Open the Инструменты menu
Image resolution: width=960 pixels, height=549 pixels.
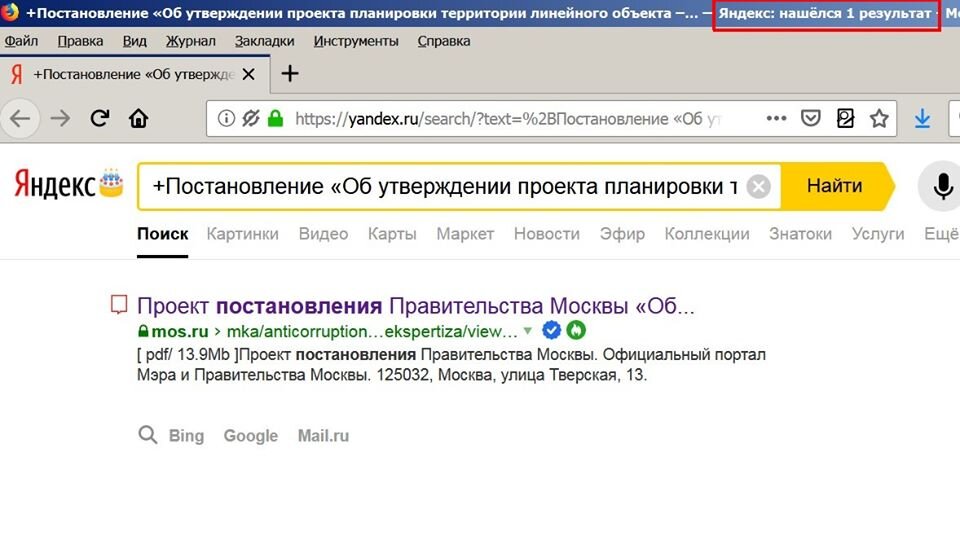click(x=356, y=41)
